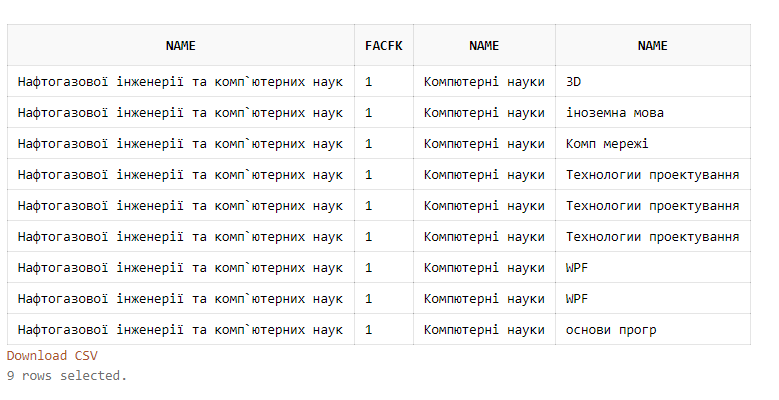Click the first NAME column header
Screen dimensions: 779x400
coord(181,46)
